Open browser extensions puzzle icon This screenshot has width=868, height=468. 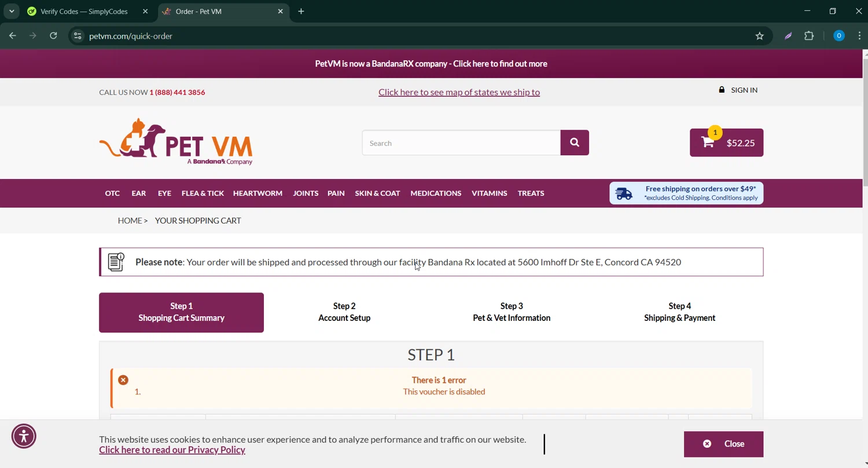[809, 36]
